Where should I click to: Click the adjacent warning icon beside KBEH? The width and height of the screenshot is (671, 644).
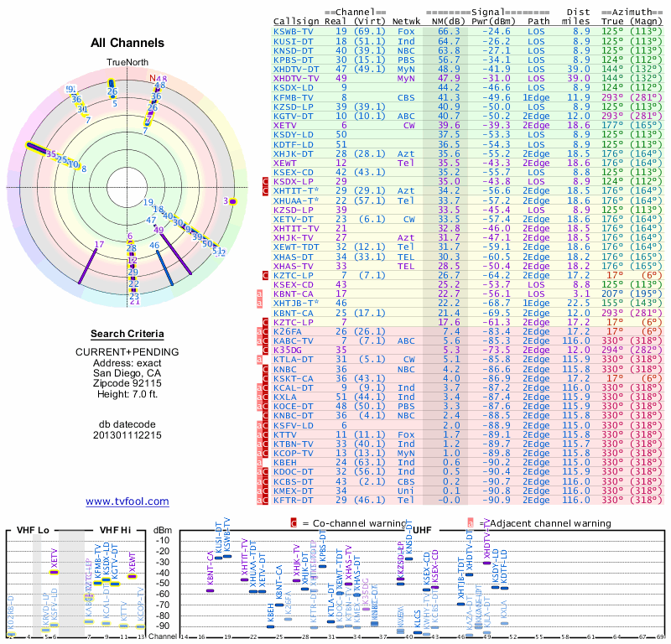click(259, 463)
